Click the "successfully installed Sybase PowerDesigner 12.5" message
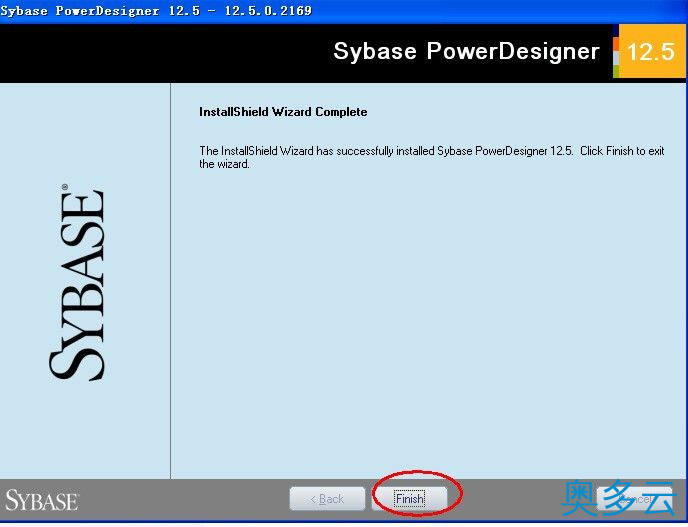Viewport: 688px width, 527px height. click(x=432, y=157)
